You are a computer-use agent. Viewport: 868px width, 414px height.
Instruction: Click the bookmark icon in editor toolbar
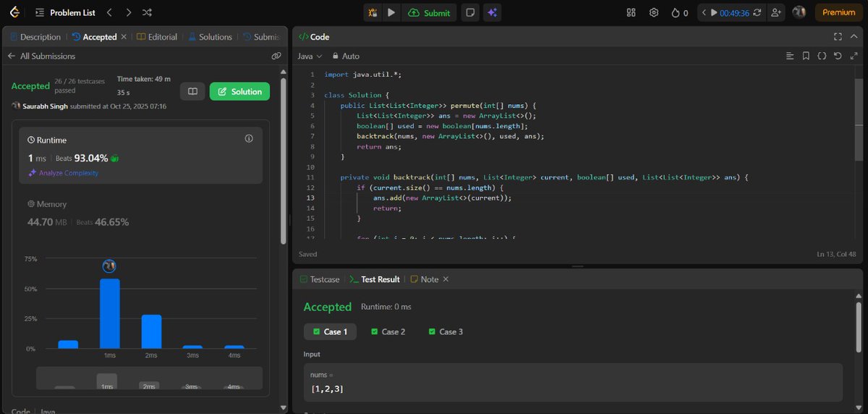tap(806, 56)
